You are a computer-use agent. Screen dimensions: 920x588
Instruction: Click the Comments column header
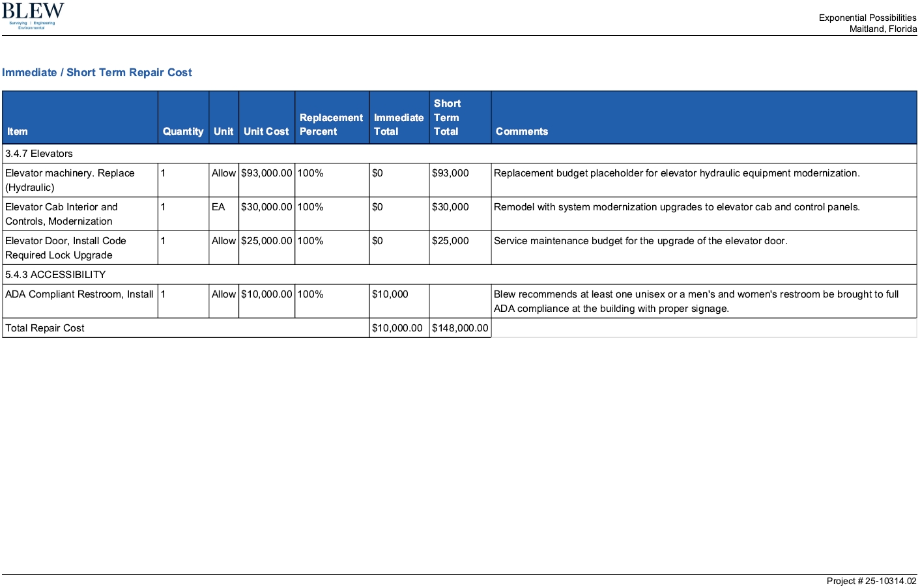[x=521, y=132]
